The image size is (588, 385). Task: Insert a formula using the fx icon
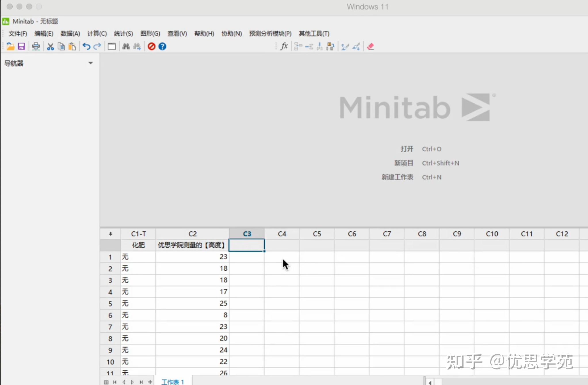[x=284, y=46]
